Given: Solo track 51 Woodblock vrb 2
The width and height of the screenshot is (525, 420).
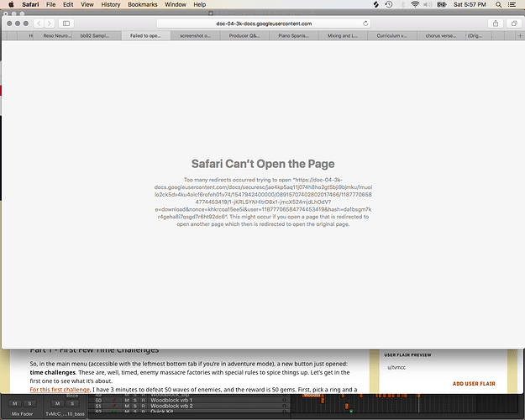Looking at the screenshot, I should (135, 406).
